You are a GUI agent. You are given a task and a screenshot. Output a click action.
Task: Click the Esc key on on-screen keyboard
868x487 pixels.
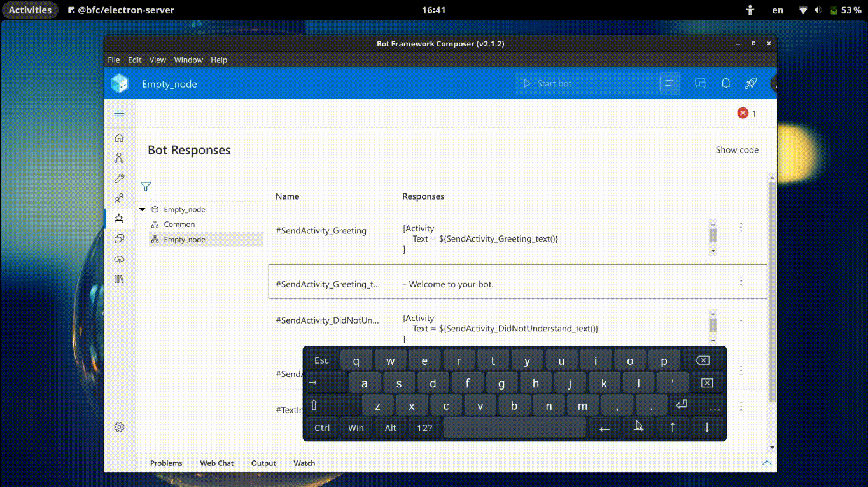pos(322,360)
